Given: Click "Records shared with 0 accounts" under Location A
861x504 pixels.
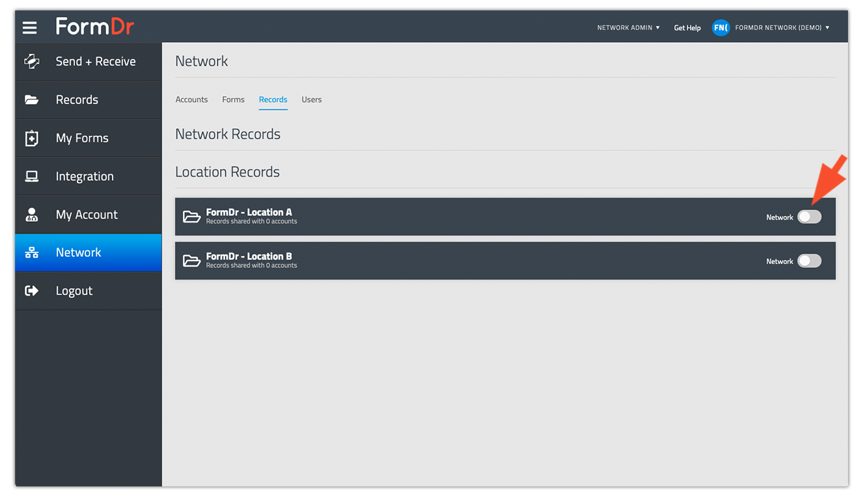Looking at the screenshot, I should tap(251, 222).
